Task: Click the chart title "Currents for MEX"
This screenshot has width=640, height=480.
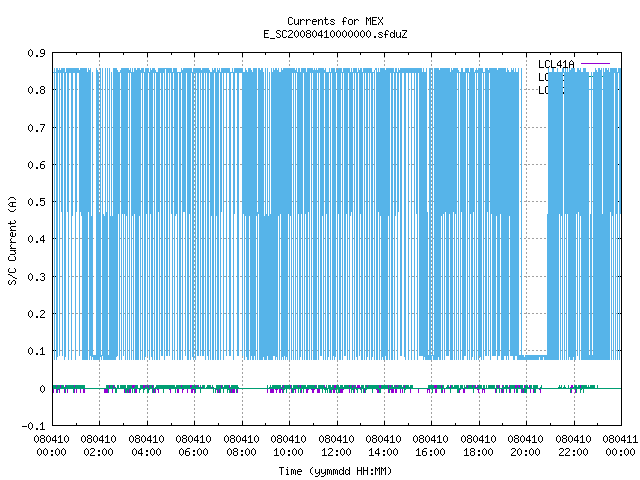Action: 335,21
